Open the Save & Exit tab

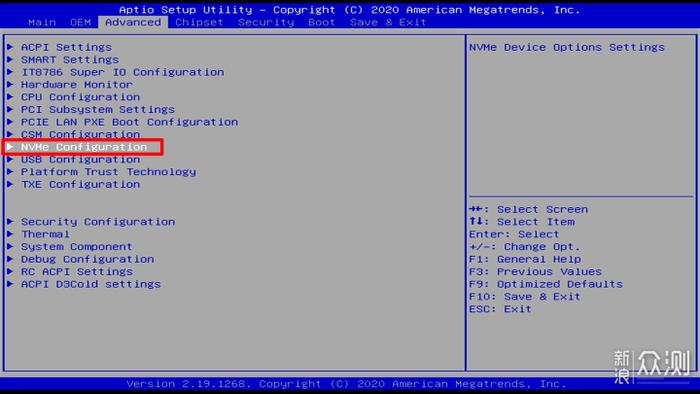coord(388,22)
